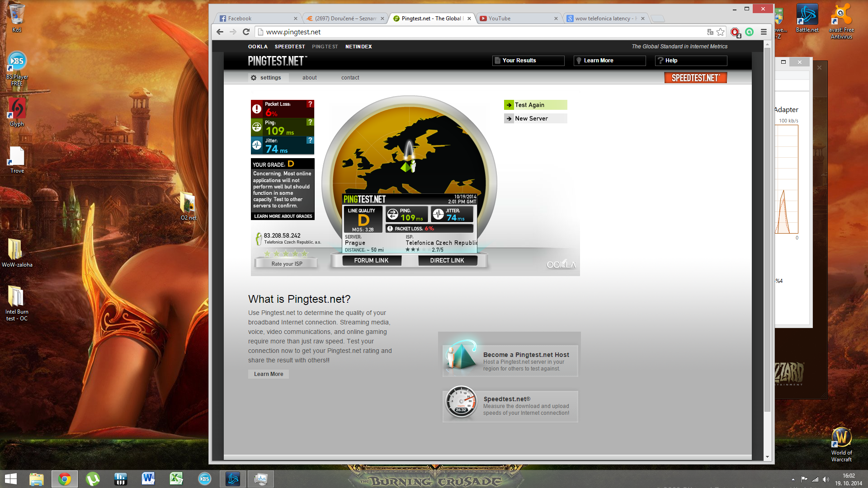868x488 pixels.
Task: Click Chrome icon in taskbar
Action: (x=65, y=479)
